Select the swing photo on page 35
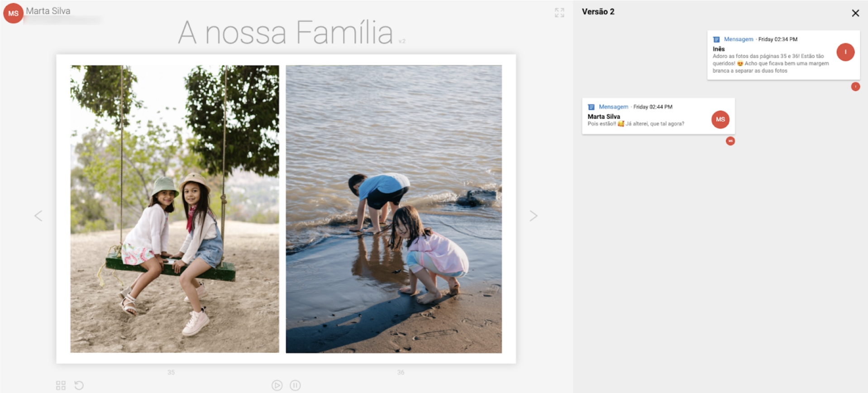The height and width of the screenshot is (393, 868). coord(175,209)
